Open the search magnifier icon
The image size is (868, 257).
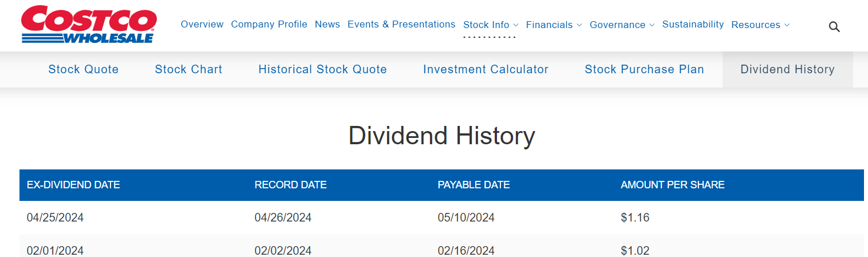pyautogui.click(x=834, y=26)
